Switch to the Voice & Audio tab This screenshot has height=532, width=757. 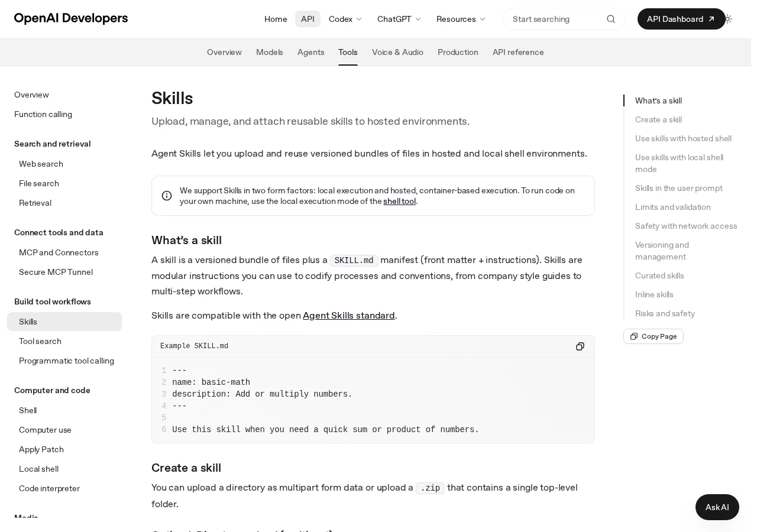click(397, 52)
